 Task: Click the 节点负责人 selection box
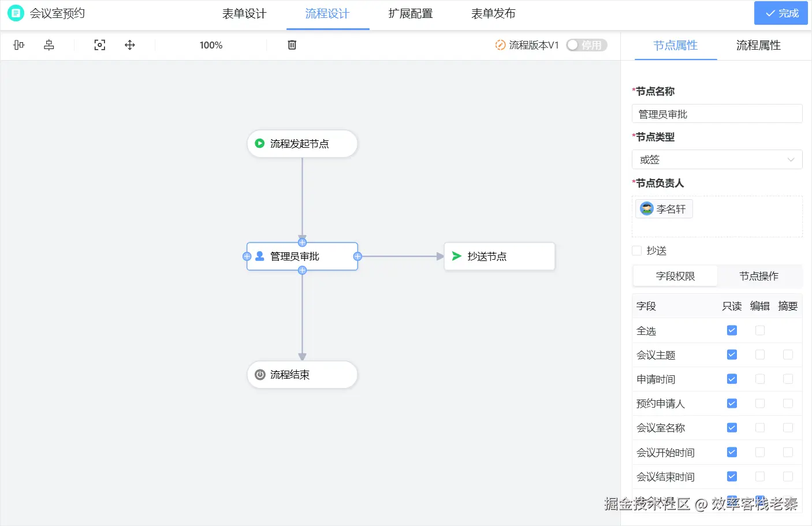pos(717,217)
